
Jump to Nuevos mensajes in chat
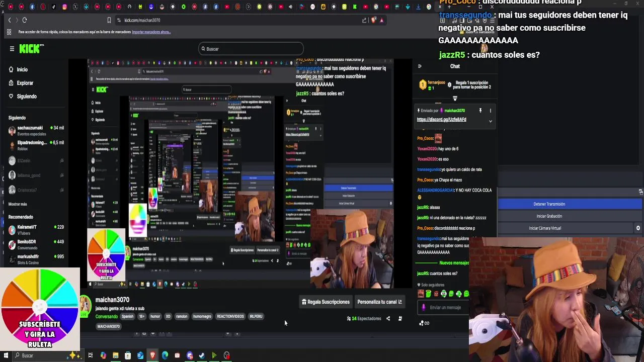tap(454, 263)
